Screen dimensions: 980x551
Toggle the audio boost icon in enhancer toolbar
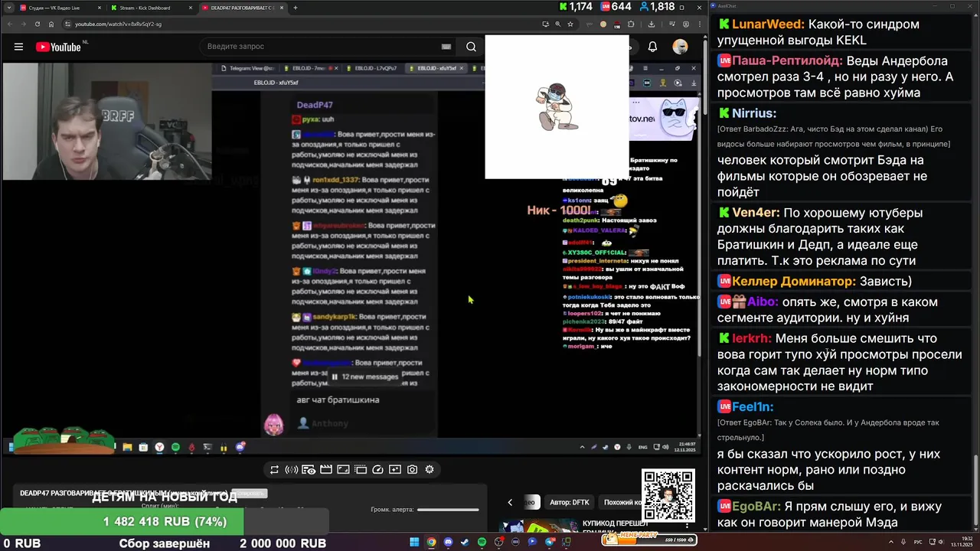click(x=292, y=470)
